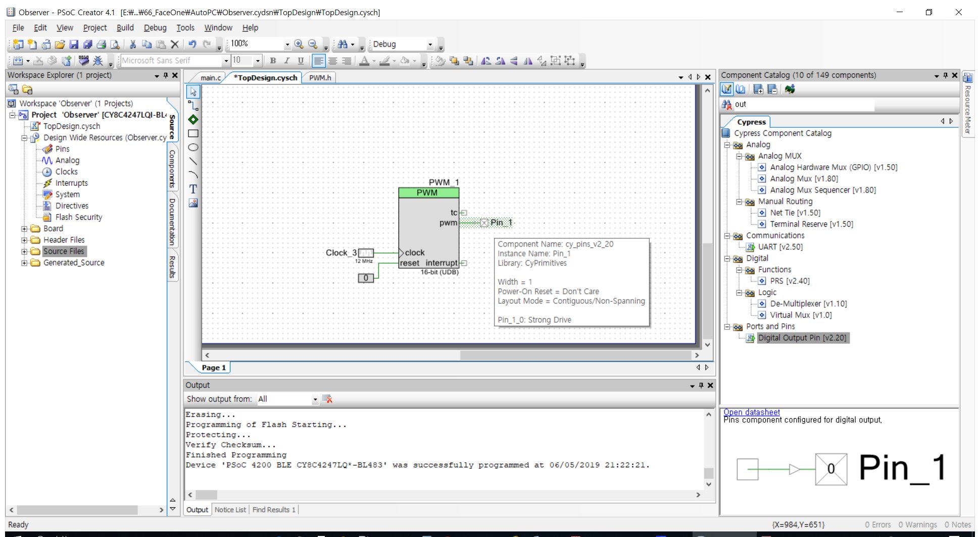The image size is (980, 537).
Task: Open the line color picker
Action: pos(384,61)
